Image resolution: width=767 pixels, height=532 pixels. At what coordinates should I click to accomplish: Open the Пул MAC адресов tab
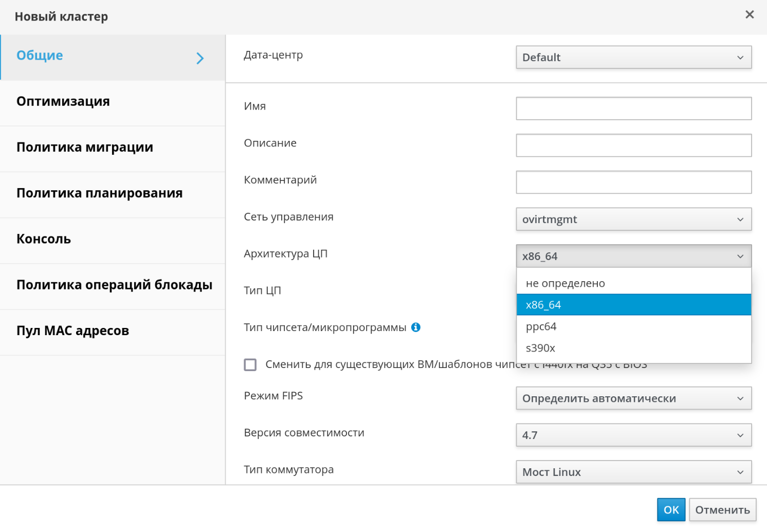click(x=72, y=331)
